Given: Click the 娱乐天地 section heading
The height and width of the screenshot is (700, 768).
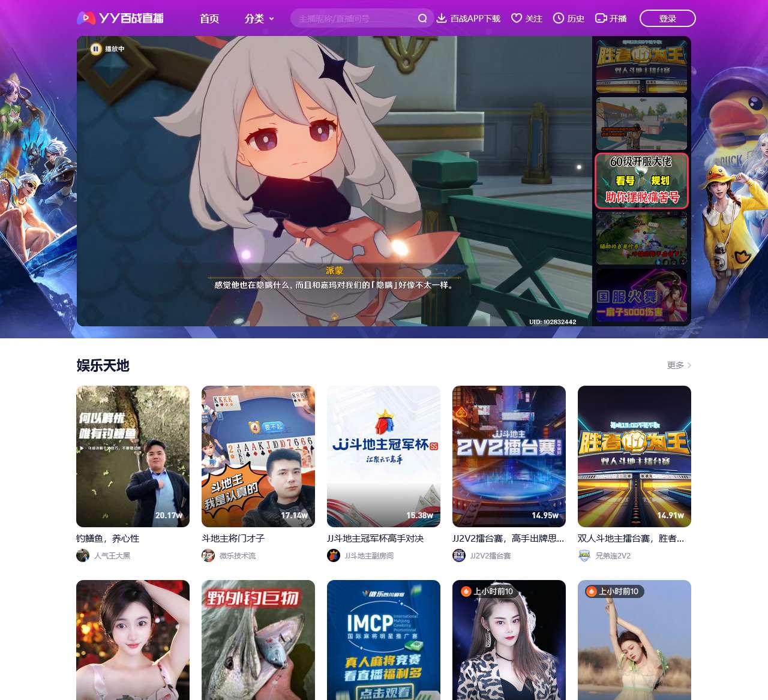Looking at the screenshot, I should [x=103, y=365].
